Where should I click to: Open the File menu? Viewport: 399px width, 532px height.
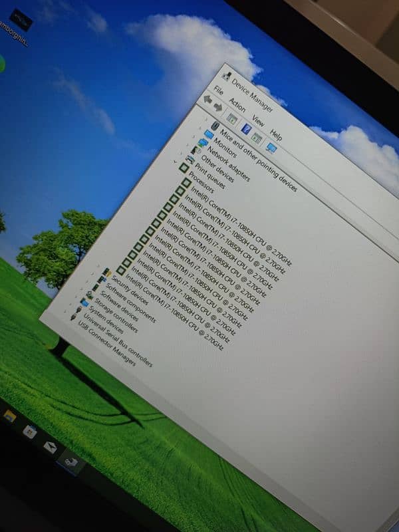coord(218,90)
